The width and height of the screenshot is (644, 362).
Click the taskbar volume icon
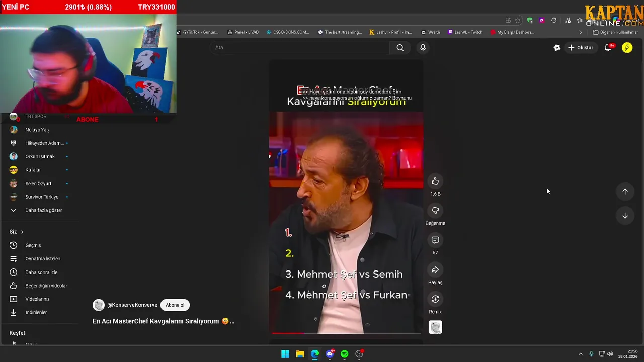[610, 354]
